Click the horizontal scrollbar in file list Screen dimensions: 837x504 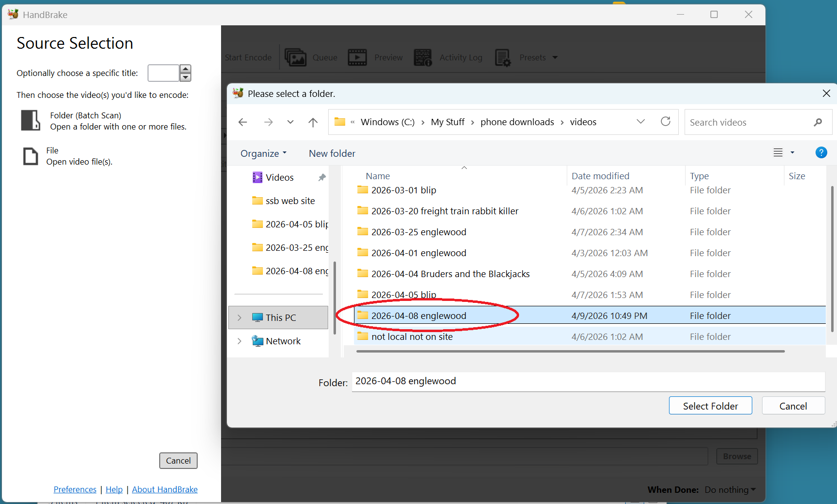click(570, 351)
